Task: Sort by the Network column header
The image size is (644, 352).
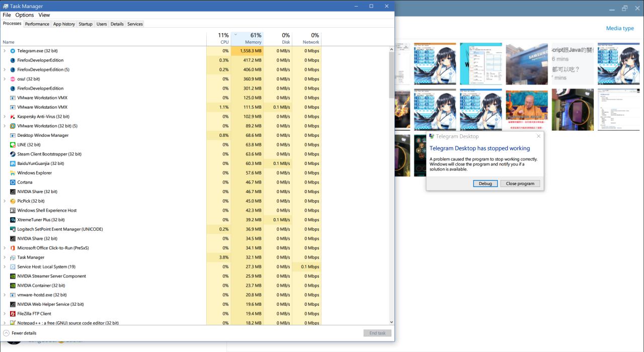Action: (306, 38)
